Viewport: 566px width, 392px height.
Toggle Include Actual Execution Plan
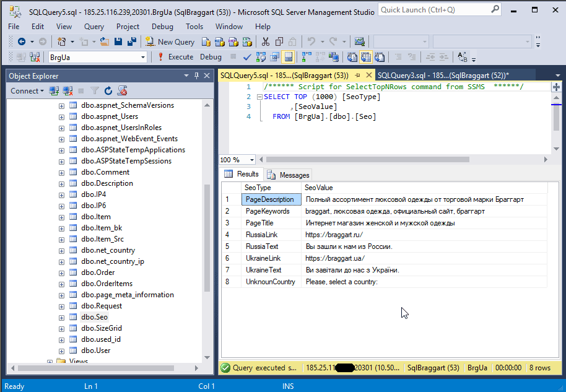[x=306, y=57]
